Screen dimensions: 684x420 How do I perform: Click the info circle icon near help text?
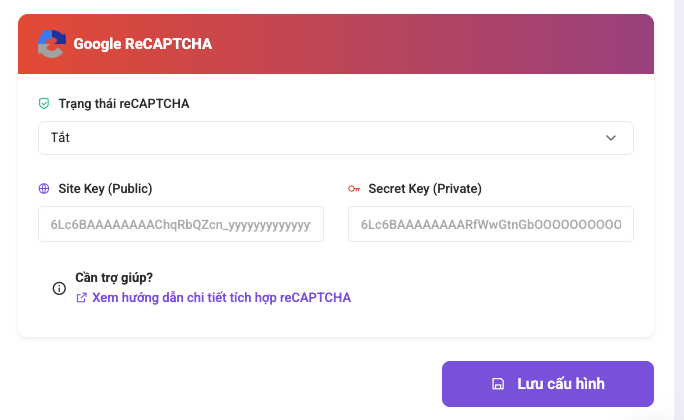click(59, 288)
